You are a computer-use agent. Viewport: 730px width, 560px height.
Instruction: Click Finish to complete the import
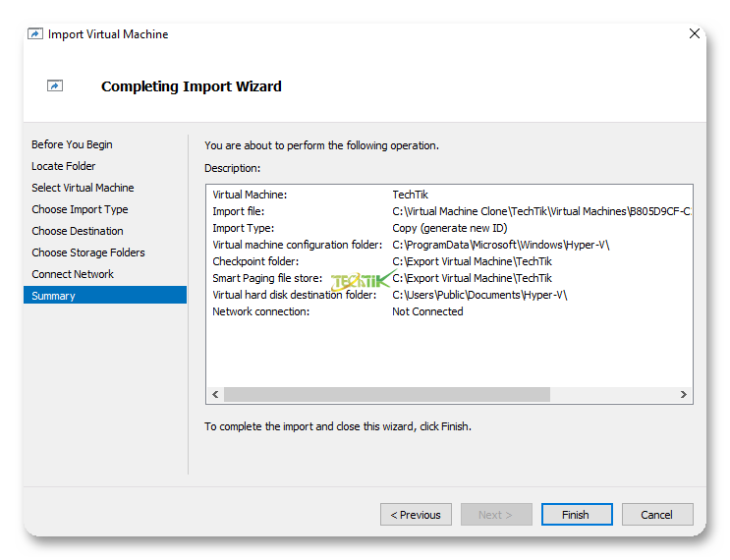[x=576, y=515]
